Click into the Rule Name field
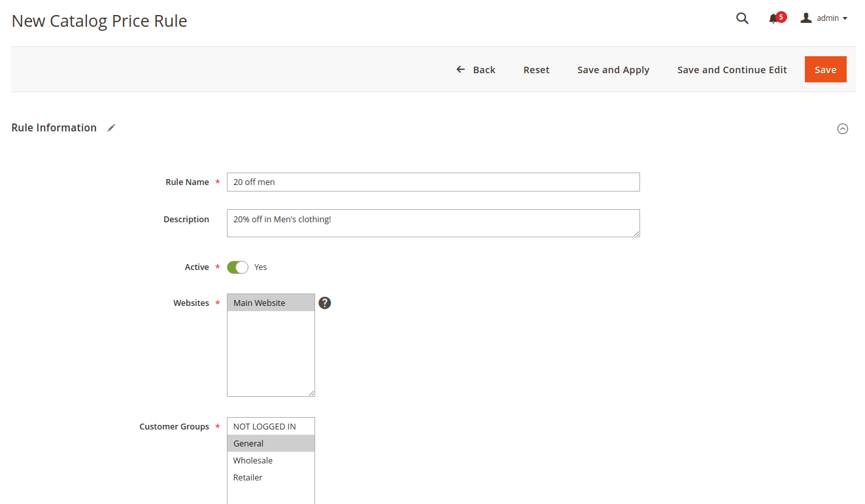This screenshot has width=865, height=504. coord(433,182)
